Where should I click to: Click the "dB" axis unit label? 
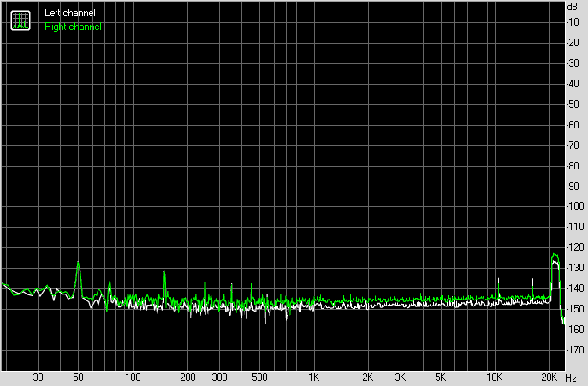(573, 7)
